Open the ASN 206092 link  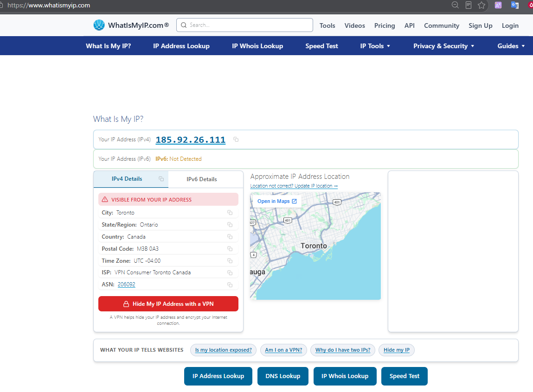point(127,285)
